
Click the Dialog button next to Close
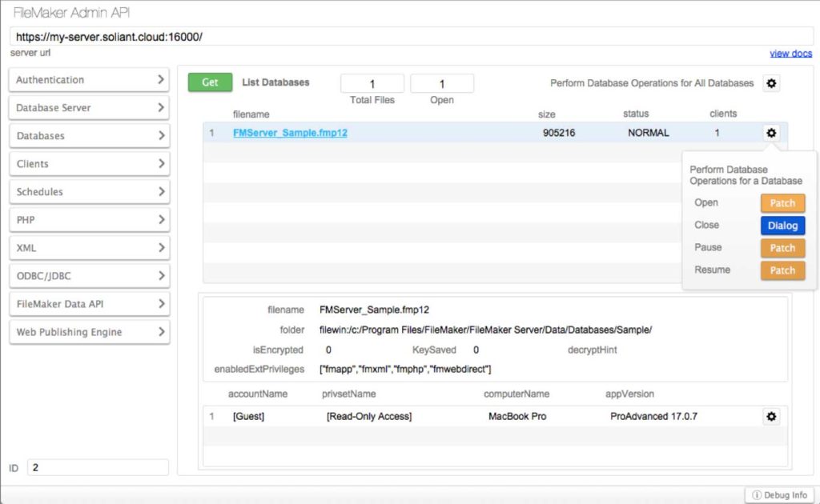click(x=782, y=225)
